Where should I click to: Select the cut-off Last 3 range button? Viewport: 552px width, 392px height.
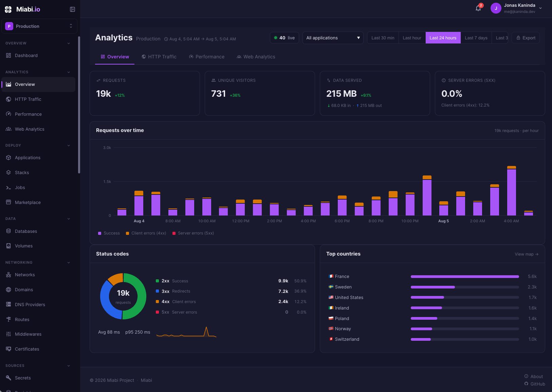(x=500, y=38)
